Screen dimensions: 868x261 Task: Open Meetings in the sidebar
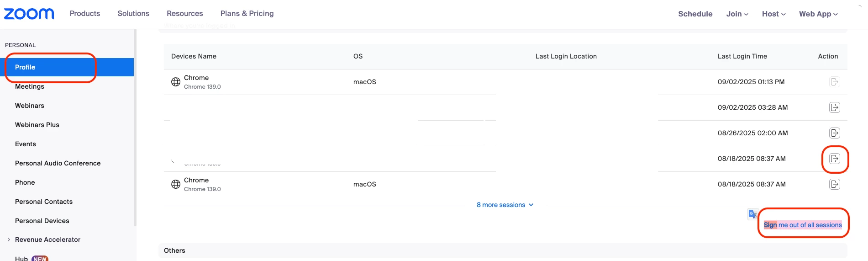[x=30, y=86]
